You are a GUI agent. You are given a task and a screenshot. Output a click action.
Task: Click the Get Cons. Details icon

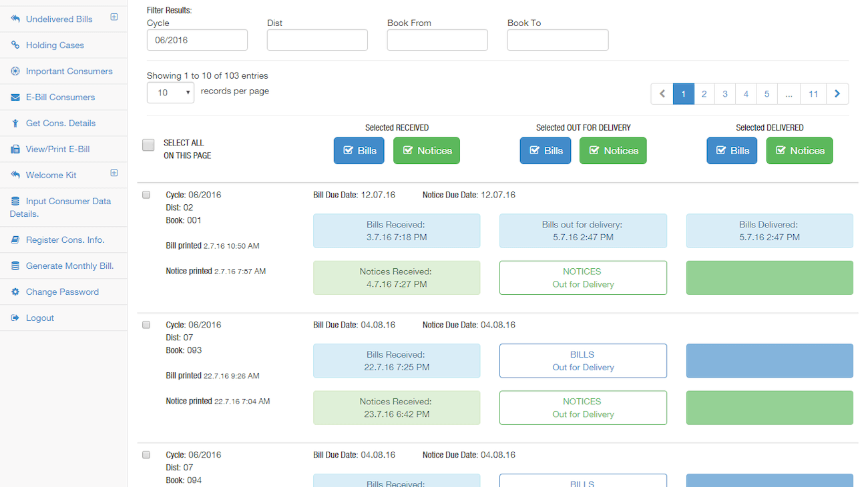pyautogui.click(x=15, y=123)
